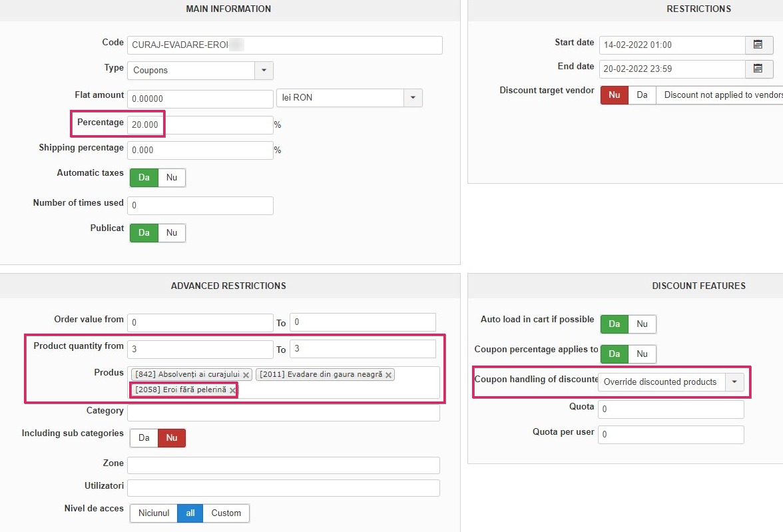783x532 pixels.
Task: Click the Percentage input field
Action: point(200,125)
